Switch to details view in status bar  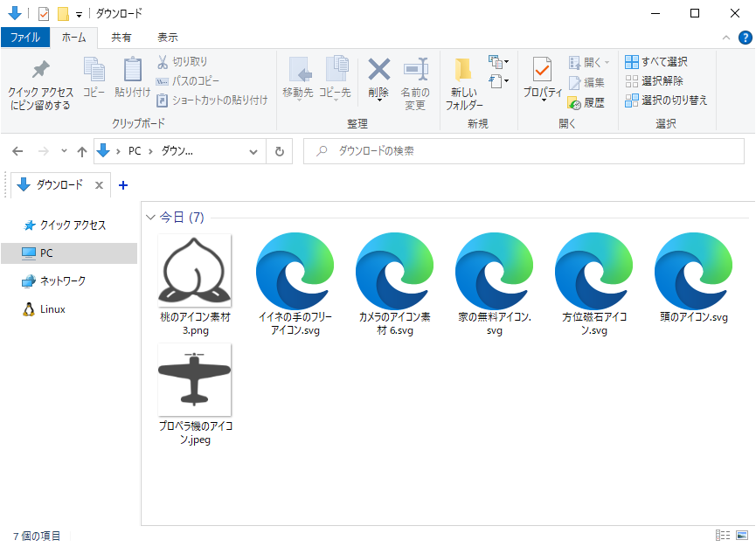point(723,535)
